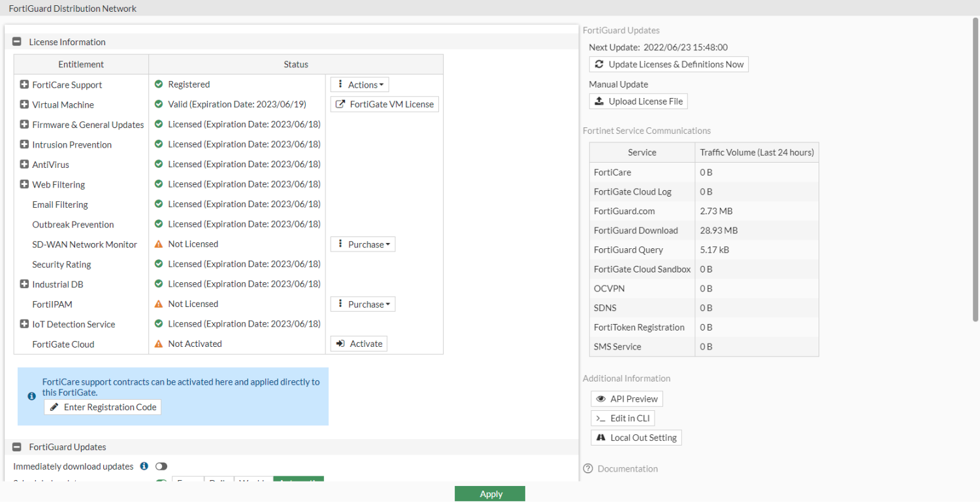The width and height of the screenshot is (980, 503).
Task: Open the Purchase dropdown for SD-WAN Network Monitor
Action: [x=363, y=244]
